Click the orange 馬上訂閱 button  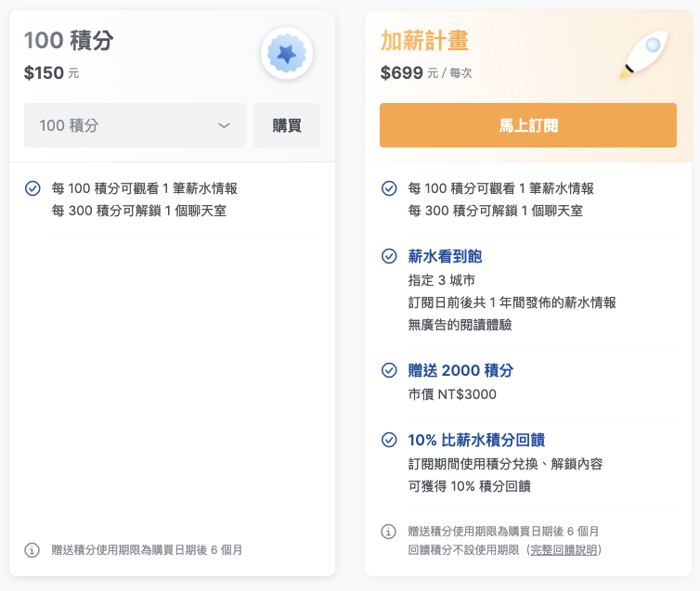(x=528, y=125)
